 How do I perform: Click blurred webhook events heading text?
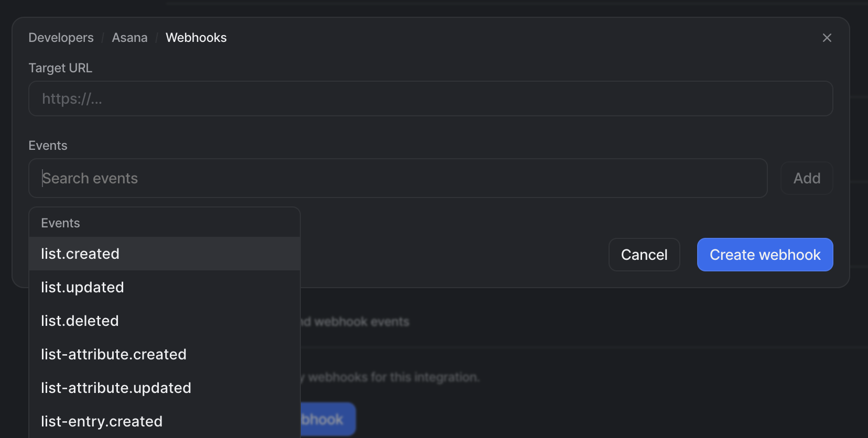(355, 322)
